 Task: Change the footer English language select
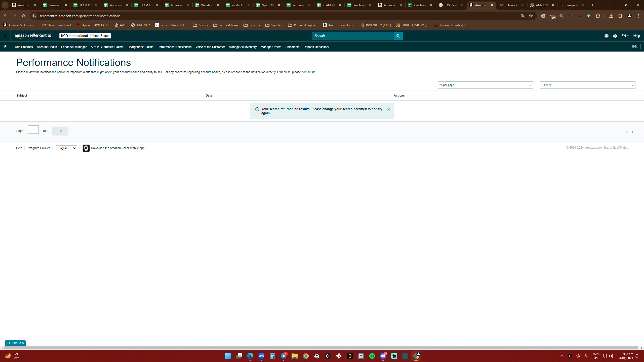(66, 148)
